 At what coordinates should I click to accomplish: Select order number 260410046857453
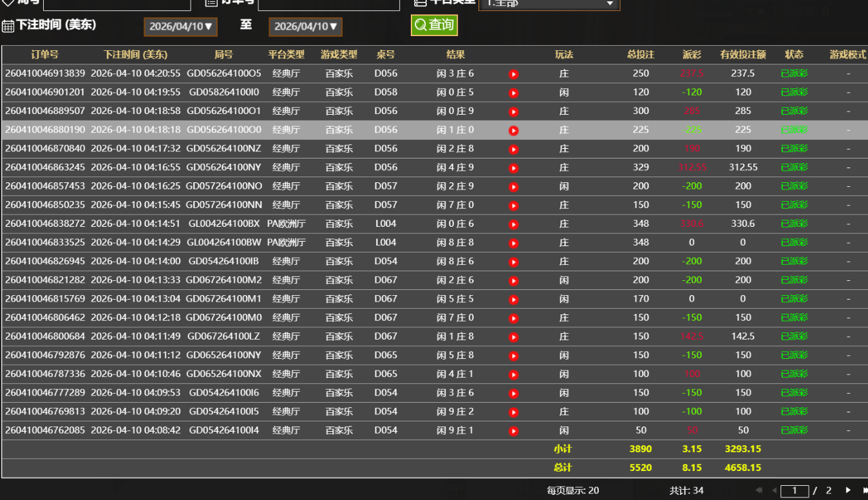(x=44, y=186)
